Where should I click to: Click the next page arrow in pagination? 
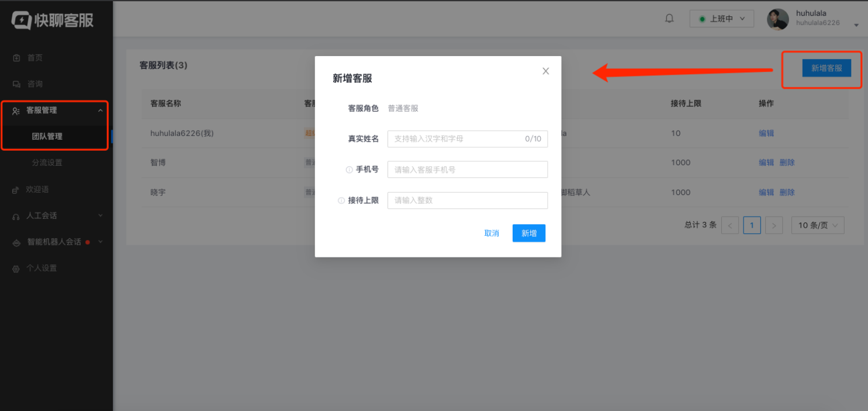tap(773, 225)
